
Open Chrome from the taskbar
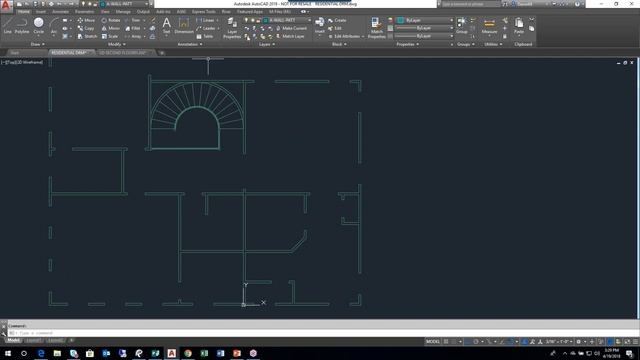[x=188, y=353]
